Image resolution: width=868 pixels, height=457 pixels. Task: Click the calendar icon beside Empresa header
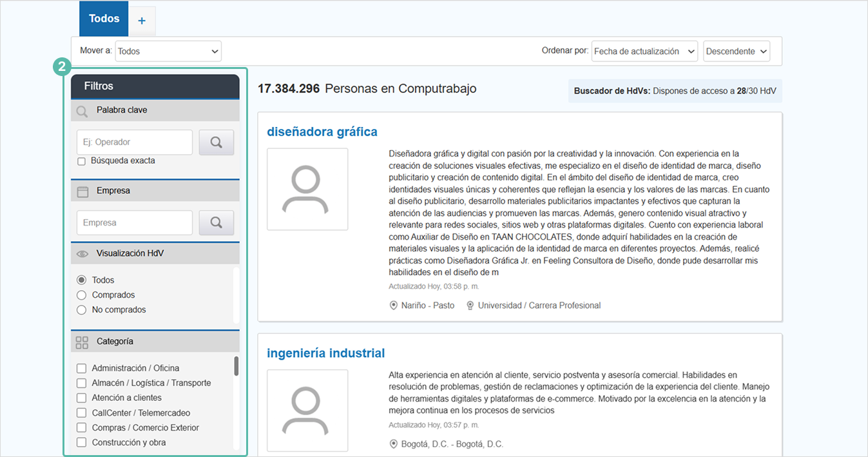coord(82,191)
